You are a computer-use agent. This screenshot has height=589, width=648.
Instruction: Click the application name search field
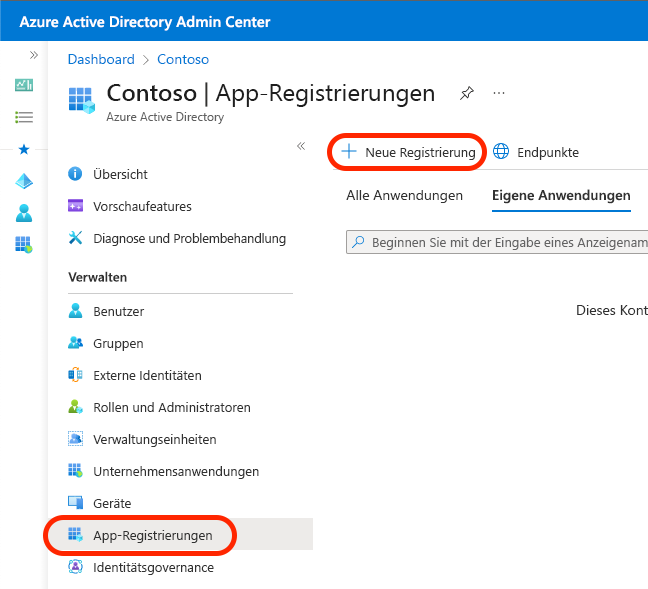[x=497, y=242]
